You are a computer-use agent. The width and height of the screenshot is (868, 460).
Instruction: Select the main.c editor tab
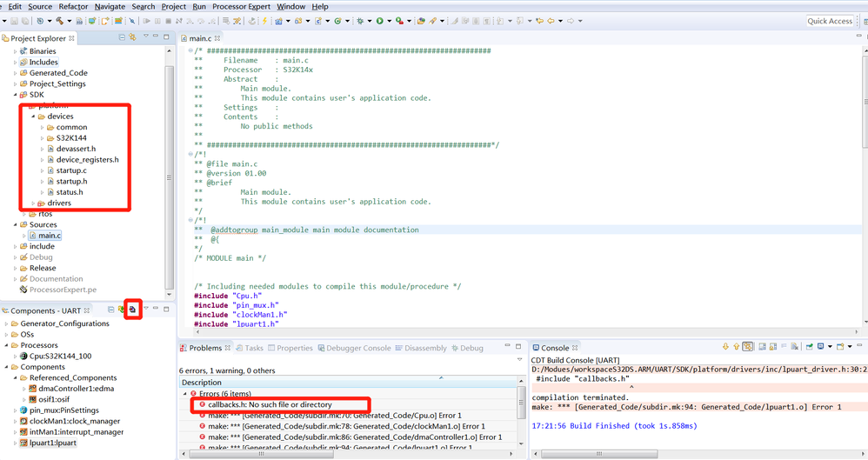tap(200, 38)
